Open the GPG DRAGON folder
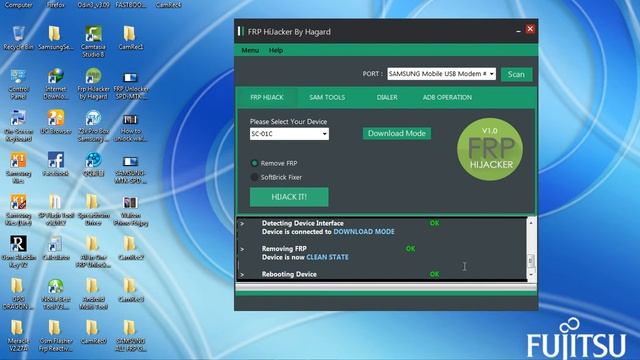Image resolution: width=640 pixels, height=360 pixels. 18,294
